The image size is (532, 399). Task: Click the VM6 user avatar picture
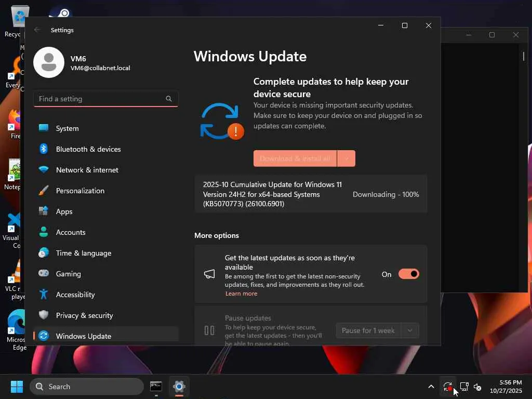pos(49,62)
